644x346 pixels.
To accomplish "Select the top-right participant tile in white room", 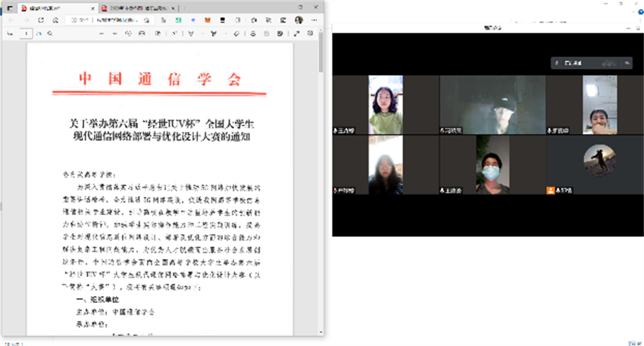I will (x=595, y=104).
